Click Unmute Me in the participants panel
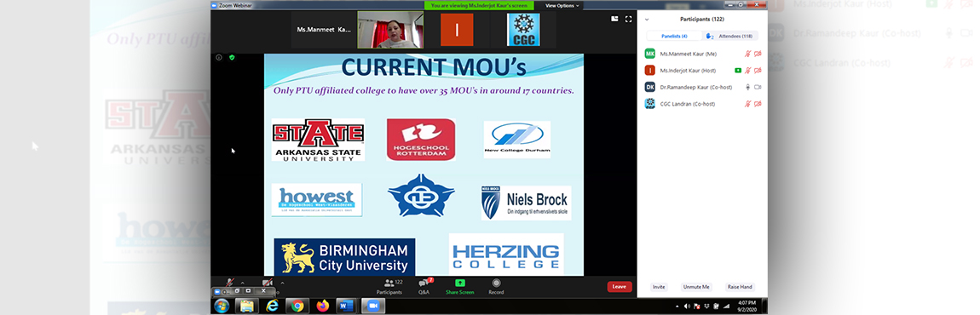 (696, 287)
